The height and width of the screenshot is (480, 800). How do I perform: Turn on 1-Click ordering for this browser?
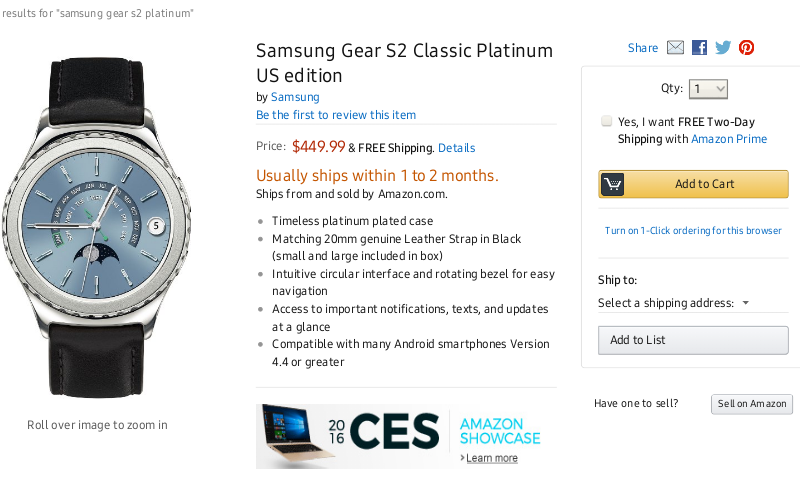(693, 231)
